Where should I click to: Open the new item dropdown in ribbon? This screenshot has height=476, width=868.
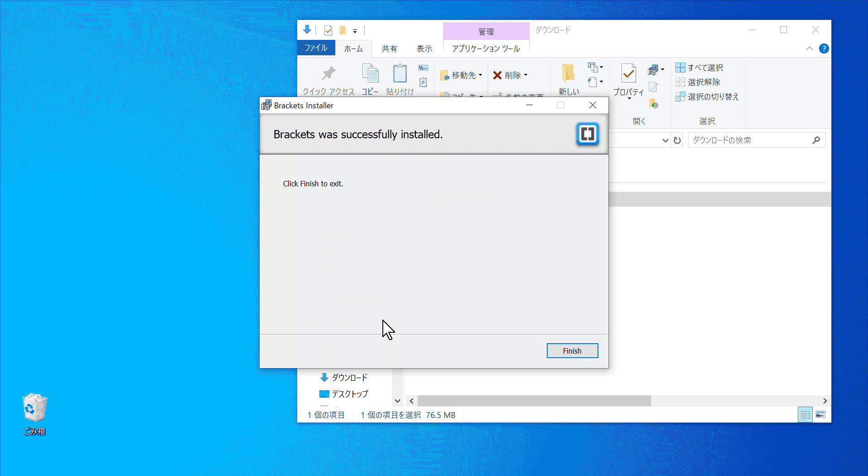(x=595, y=68)
